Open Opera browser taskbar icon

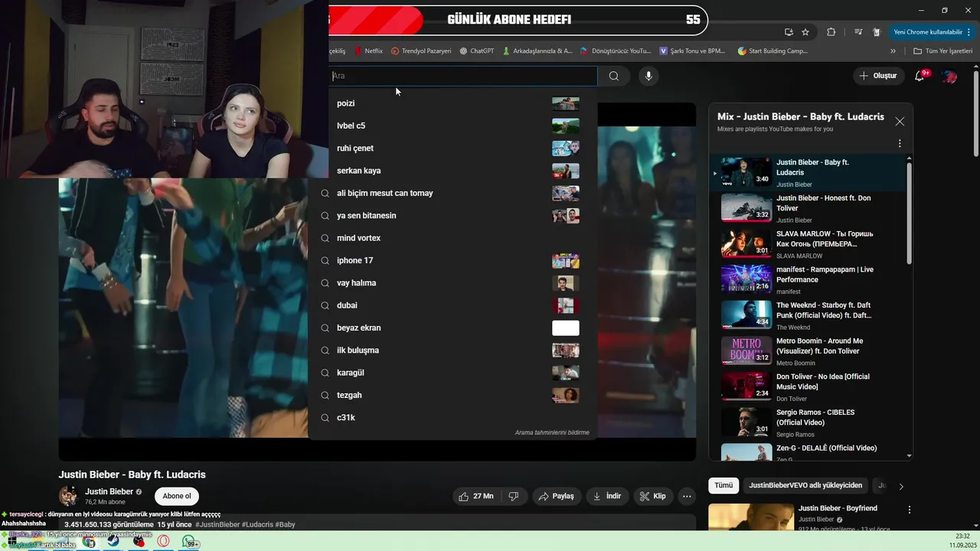pos(164,542)
